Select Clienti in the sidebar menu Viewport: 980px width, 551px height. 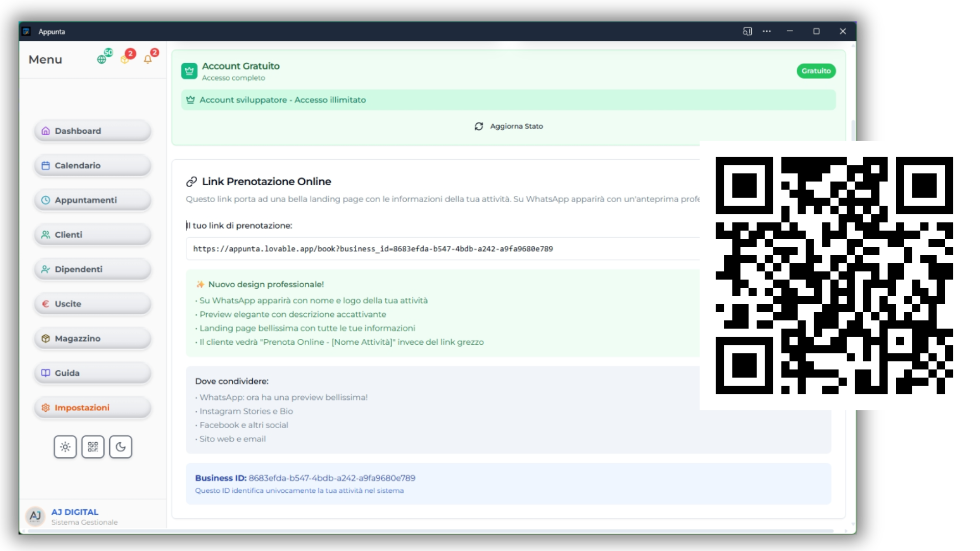coord(93,235)
